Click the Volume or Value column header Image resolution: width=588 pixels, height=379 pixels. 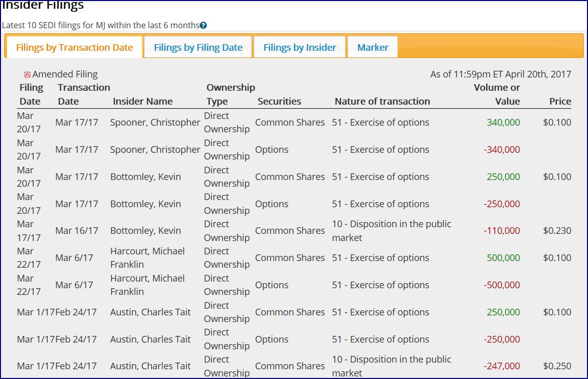coord(497,94)
